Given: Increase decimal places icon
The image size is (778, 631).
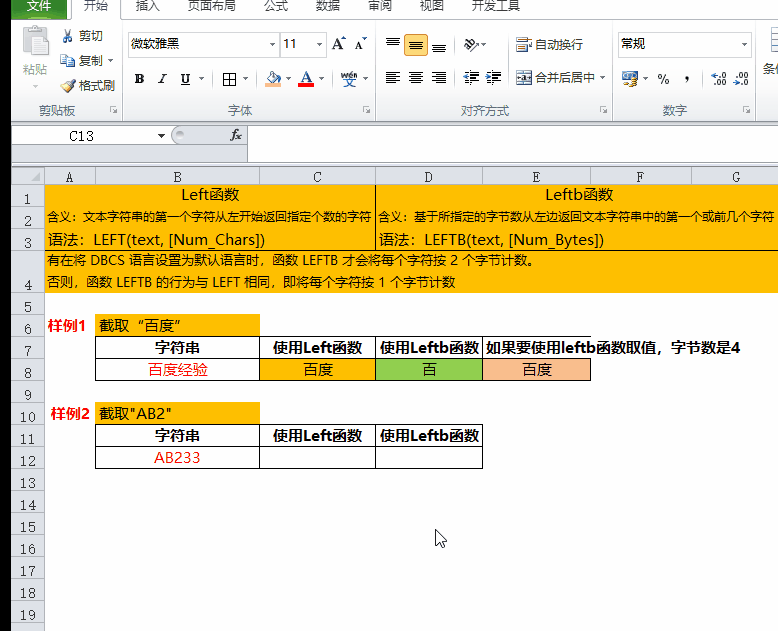Looking at the screenshot, I should [x=718, y=78].
